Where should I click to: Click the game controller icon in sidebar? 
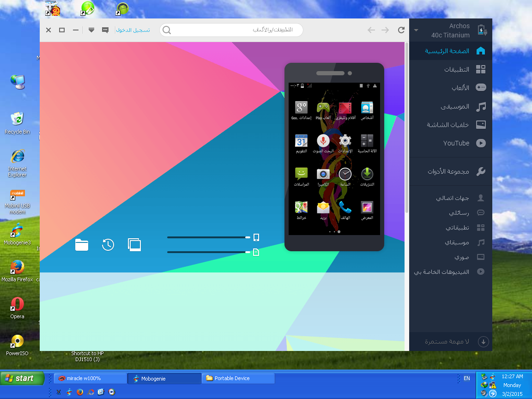(481, 88)
